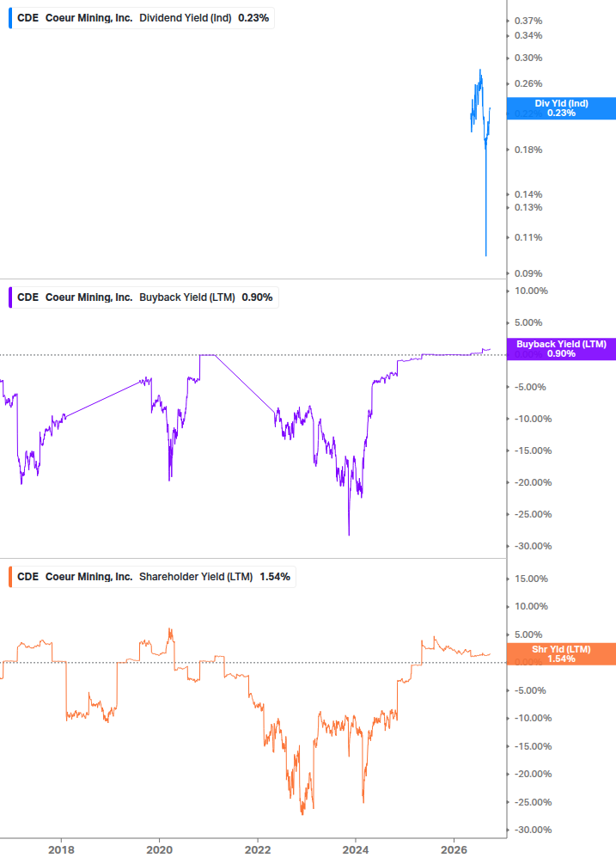Click CDE ticker in the Dividend Yield legend
This screenshot has width=616, height=864.
[x=28, y=18]
